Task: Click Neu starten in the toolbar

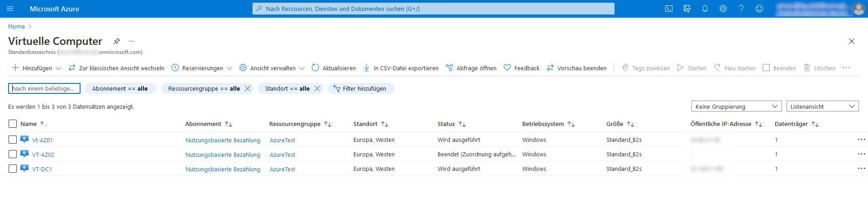Action: coord(734,68)
